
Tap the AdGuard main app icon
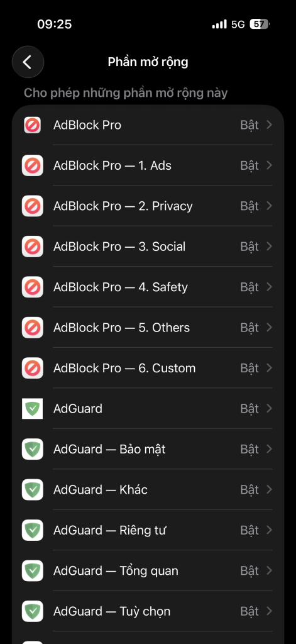33,409
